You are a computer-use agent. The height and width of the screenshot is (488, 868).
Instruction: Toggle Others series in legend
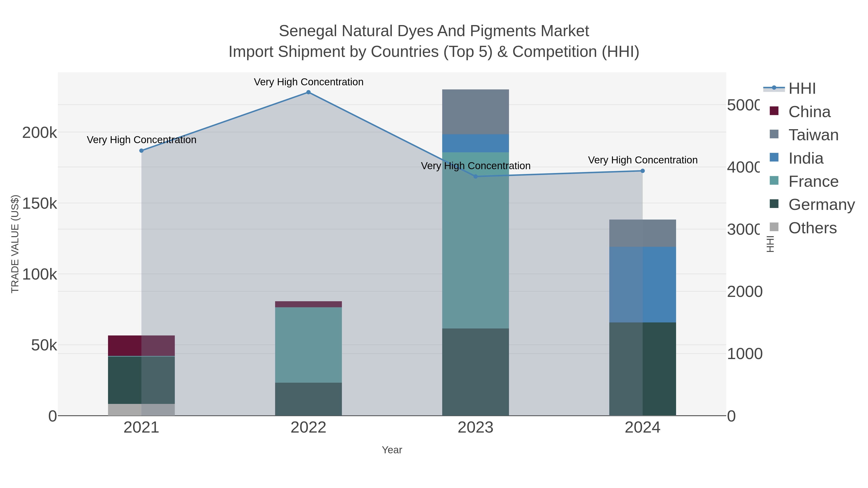point(803,228)
